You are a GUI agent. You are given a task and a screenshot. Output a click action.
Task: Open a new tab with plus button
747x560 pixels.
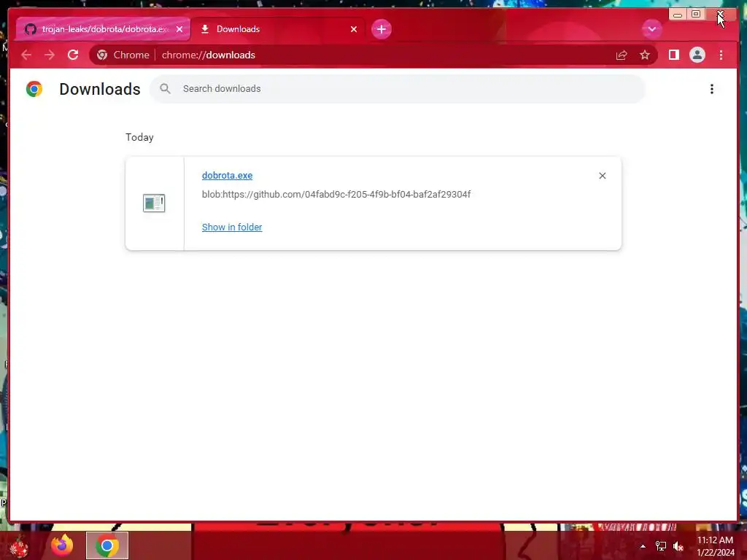tap(381, 29)
